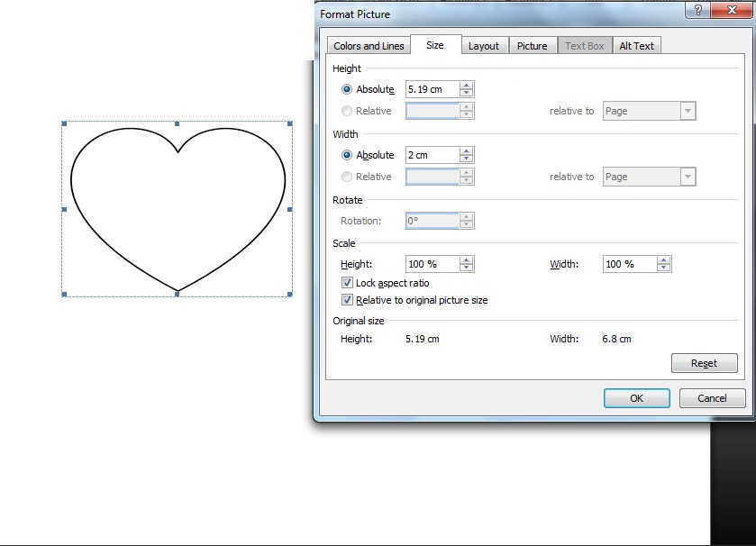Image resolution: width=756 pixels, height=546 pixels.
Task: Click the Reset button
Action: pos(704,363)
